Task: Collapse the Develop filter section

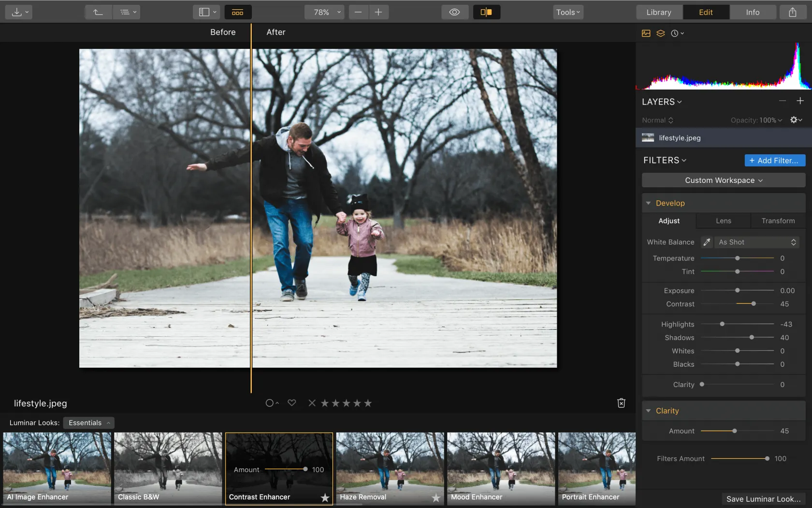Action: [x=649, y=203]
